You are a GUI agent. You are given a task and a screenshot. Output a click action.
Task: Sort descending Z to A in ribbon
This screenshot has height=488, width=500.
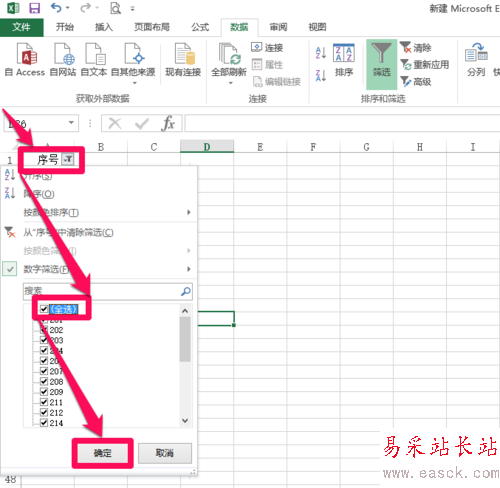pyautogui.click(x=320, y=76)
